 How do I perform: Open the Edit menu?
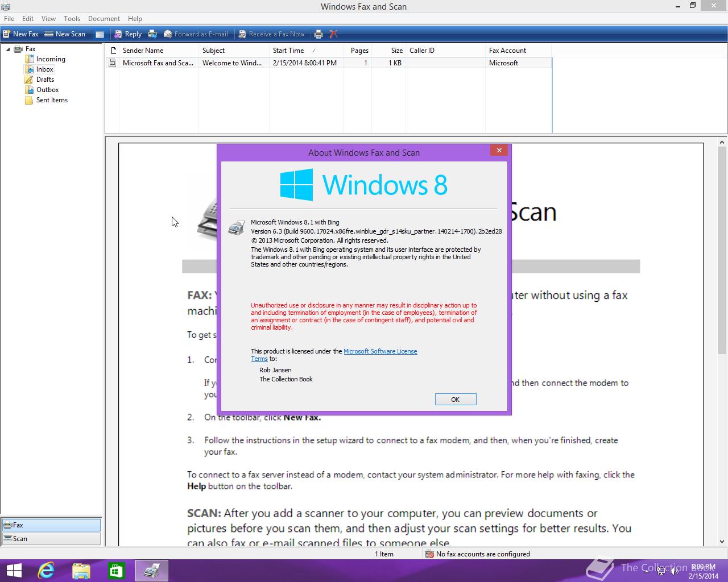click(28, 19)
